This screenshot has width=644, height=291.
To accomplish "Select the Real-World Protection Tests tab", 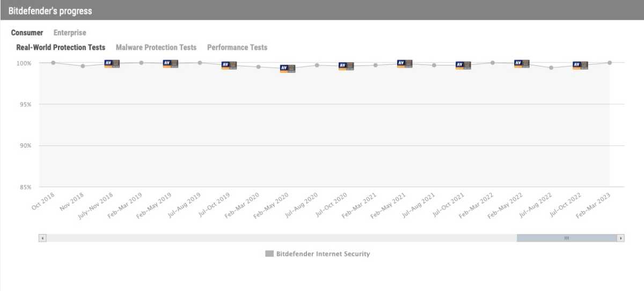I will point(61,47).
